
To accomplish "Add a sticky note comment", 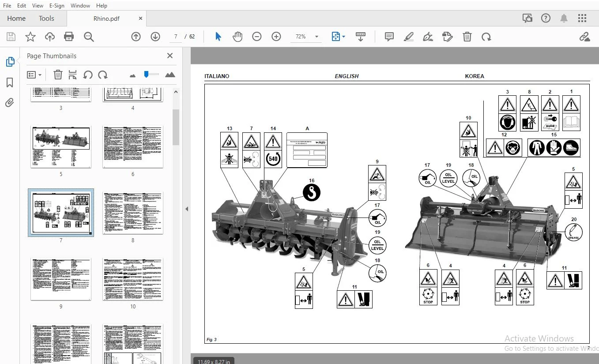I will tap(389, 37).
